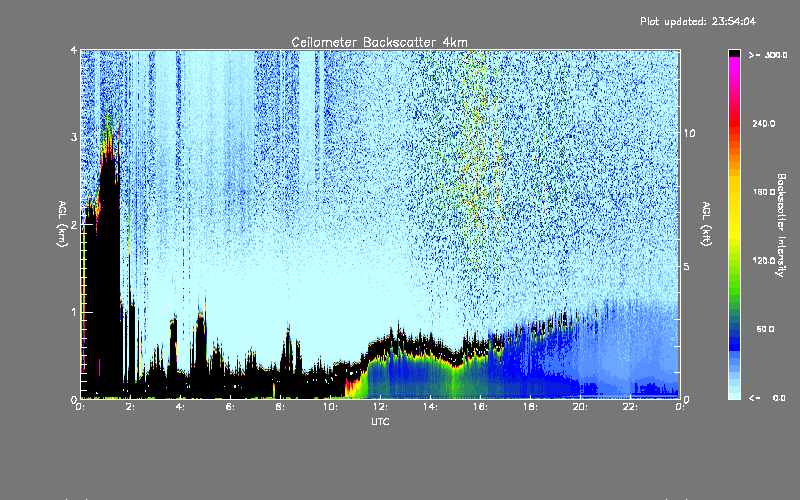
Task: Click the "AGL (km)" axis label
Action: pyautogui.click(x=62, y=224)
